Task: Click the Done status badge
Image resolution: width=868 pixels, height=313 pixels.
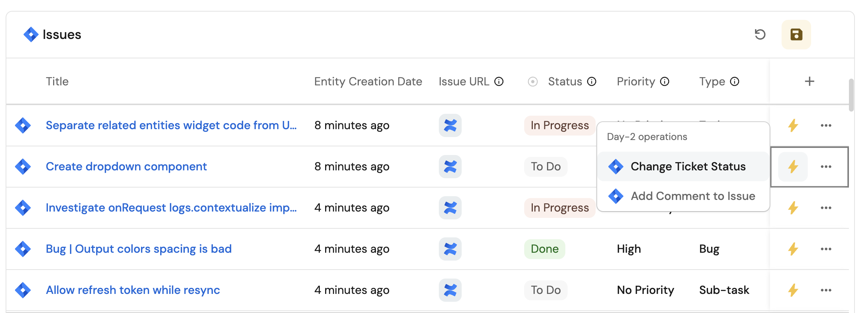Action: pyautogui.click(x=544, y=249)
